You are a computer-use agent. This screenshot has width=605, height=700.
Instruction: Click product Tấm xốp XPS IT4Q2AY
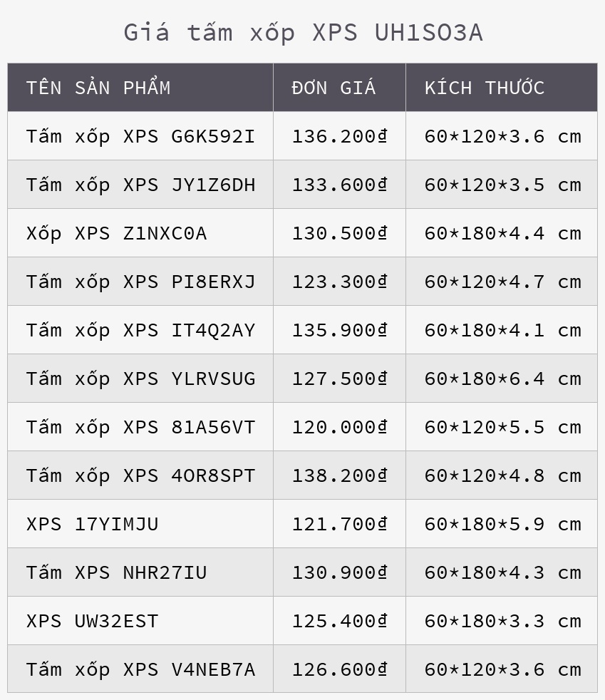tap(140, 330)
